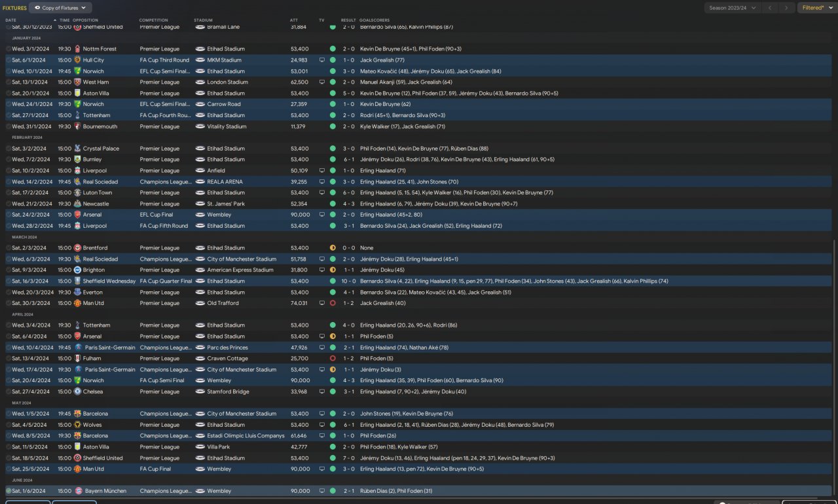Click the Estadi Olímpic Lluís Companys name
838x504 pixels.
[246, 436]
